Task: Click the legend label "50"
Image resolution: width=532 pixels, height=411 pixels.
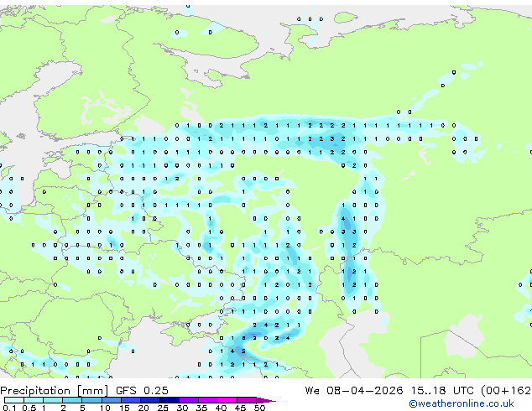Action: 259,408
